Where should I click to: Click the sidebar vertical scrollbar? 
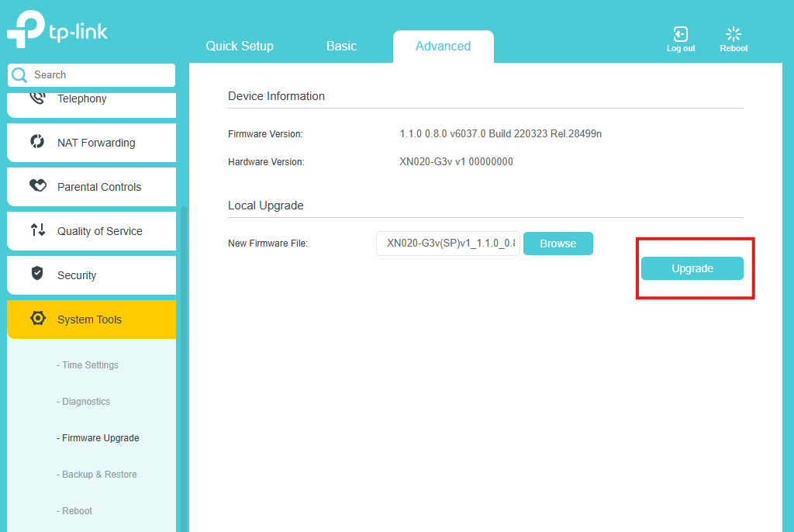[184, 369]
